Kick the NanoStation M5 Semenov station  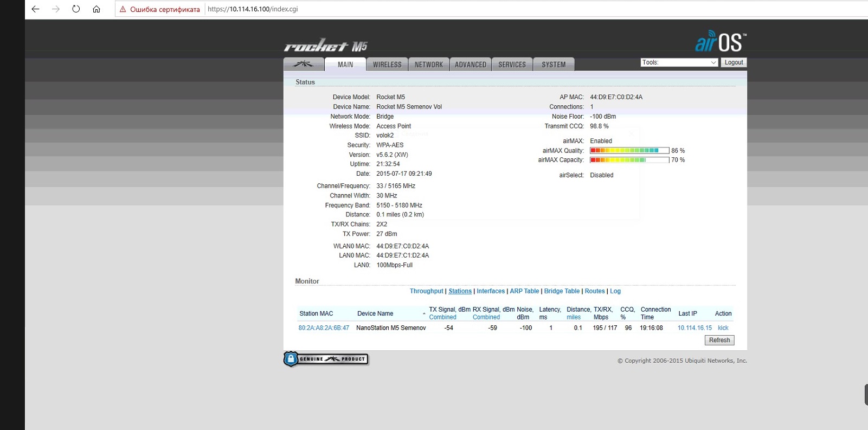click(x=723, y=328)
